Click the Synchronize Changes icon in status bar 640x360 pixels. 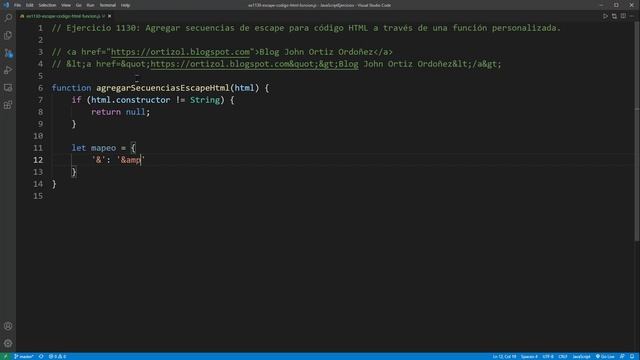coord(41,356)
